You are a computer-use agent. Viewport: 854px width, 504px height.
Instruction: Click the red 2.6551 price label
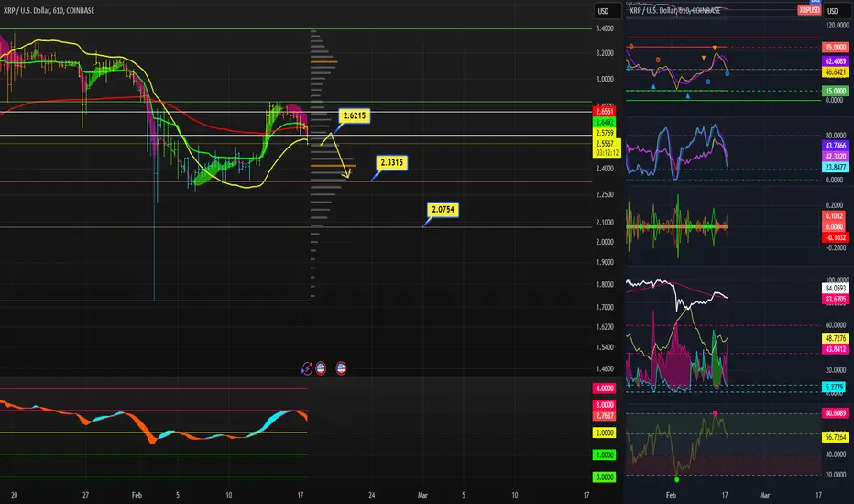(605, 111)
